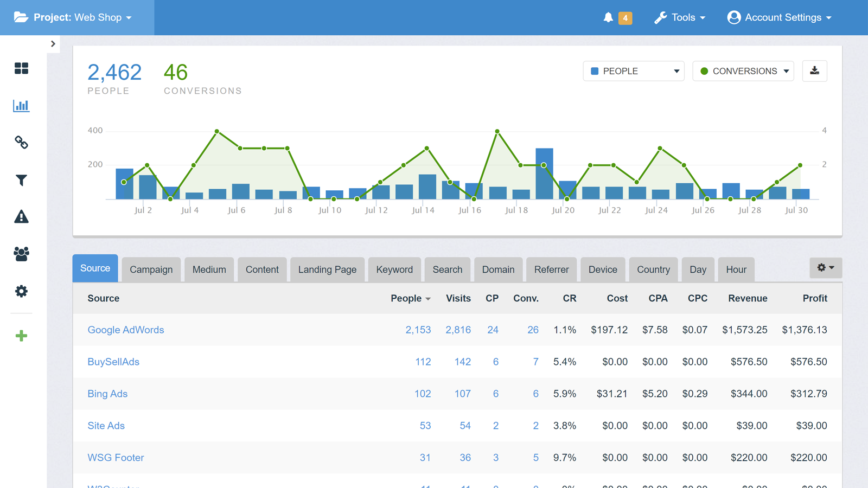Open the Dashboard grid icon in sidebar

tap(21, 68)
